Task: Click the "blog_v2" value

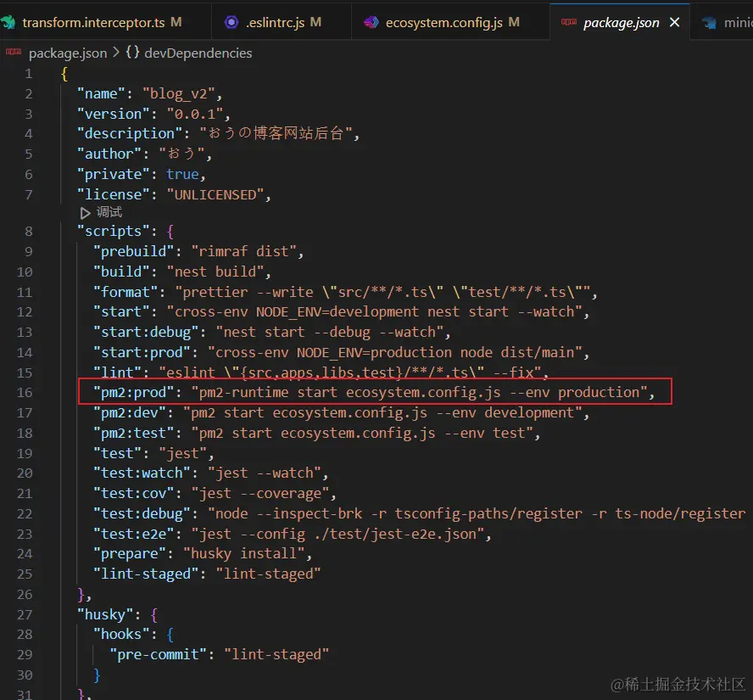Action: click(179, 93)
